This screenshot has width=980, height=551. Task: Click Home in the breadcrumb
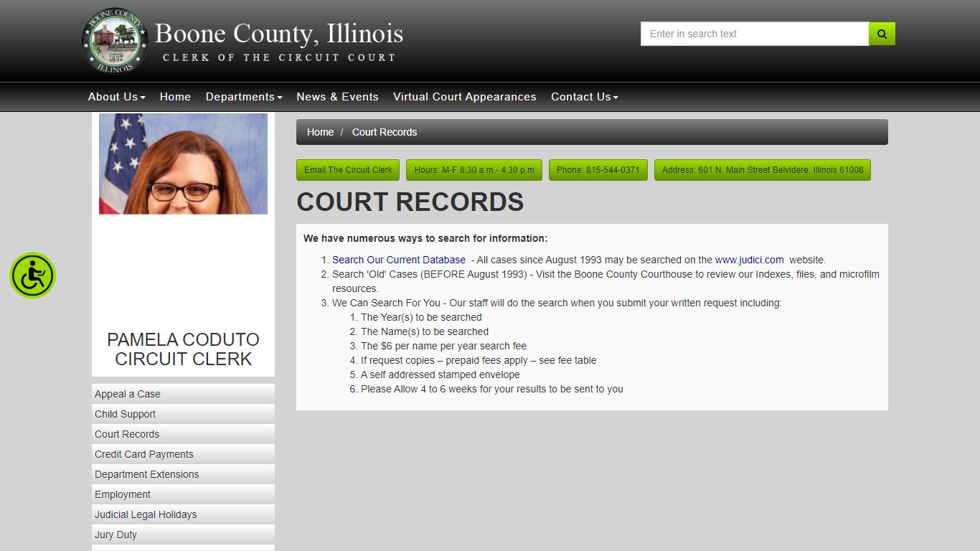click(320, 132)
